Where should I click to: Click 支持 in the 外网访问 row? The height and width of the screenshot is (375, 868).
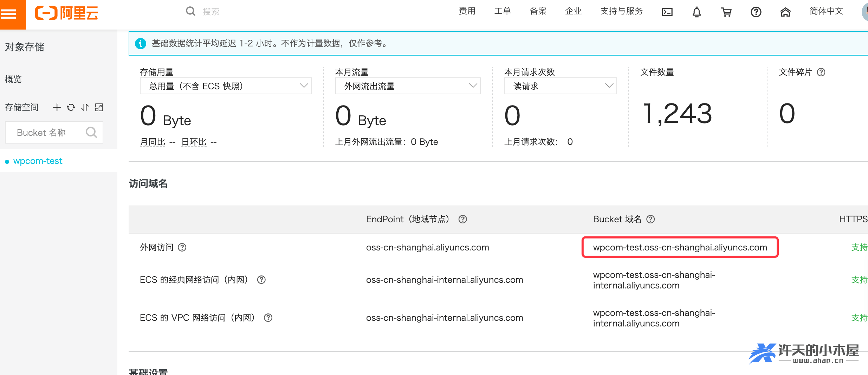[859, 247]
